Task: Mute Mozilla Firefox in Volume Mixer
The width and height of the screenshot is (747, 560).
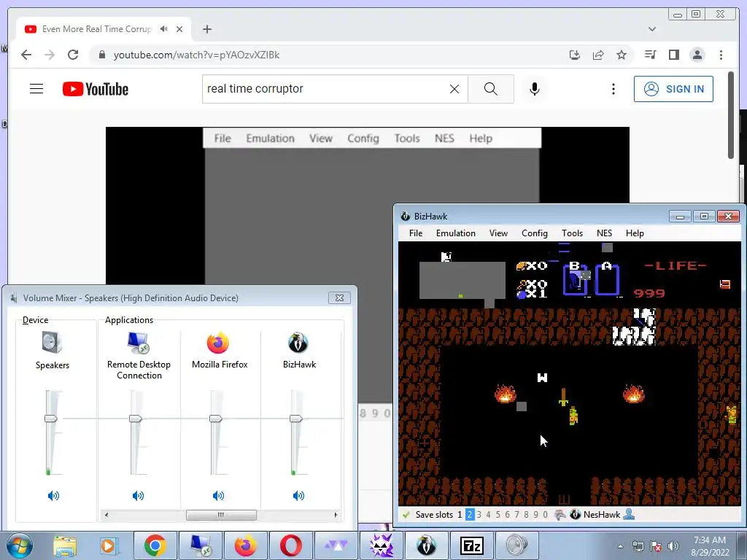Action: pyautogui.click(x=218, y=496)
